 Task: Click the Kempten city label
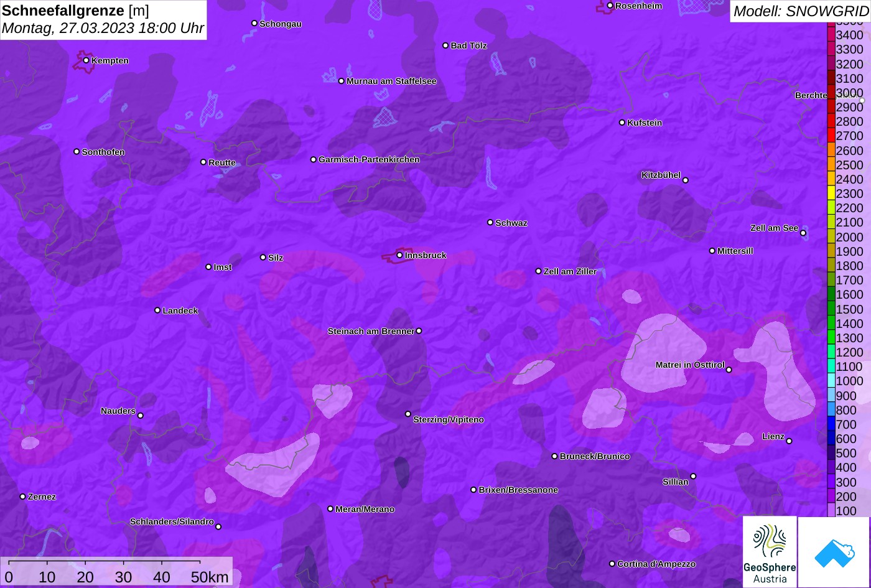110,60
